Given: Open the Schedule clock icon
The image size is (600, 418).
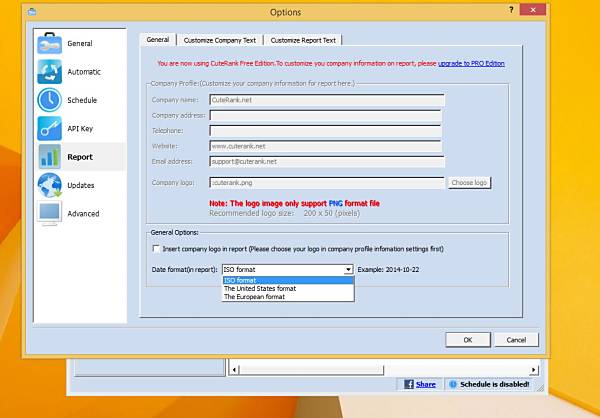Looking at the screenshot, I should pos(49,100).
